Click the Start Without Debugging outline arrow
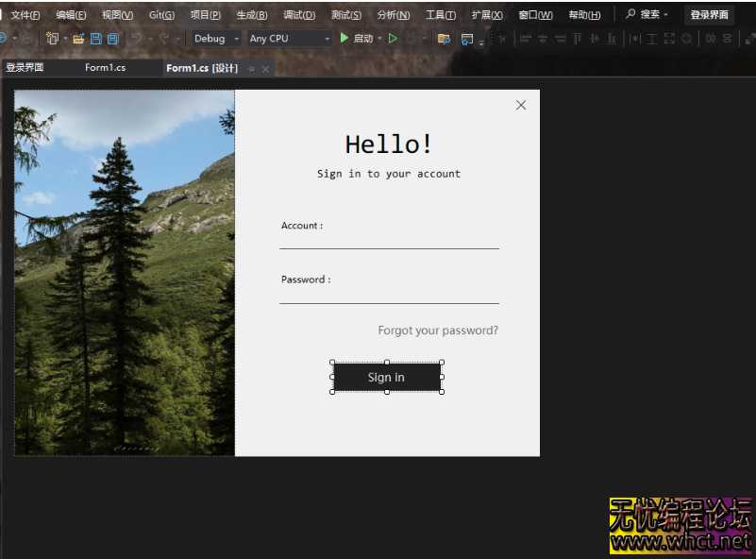 pyautogui.click(x=393, y=39)
